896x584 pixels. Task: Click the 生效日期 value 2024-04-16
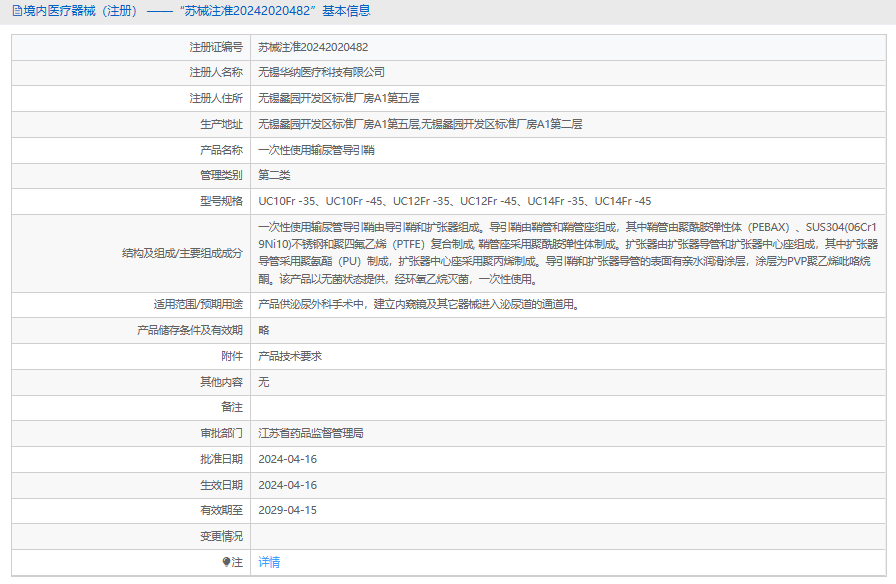[x=287, y=485]
